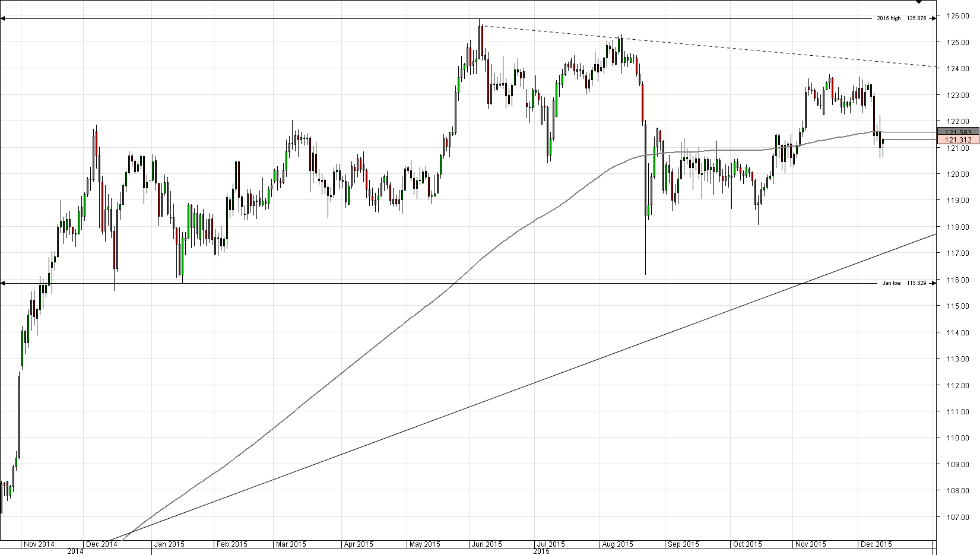The image size is (980, 555).
Task: Select the 'Jan low' annotation label
Action: click(892, 283)
